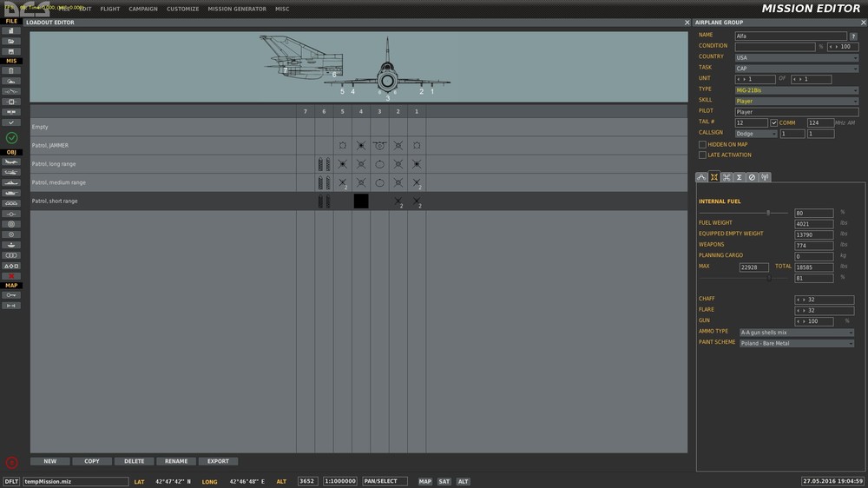Open the Mission Generator menu
This screenshot has width=868, height=488.
[x=237, y=9]
